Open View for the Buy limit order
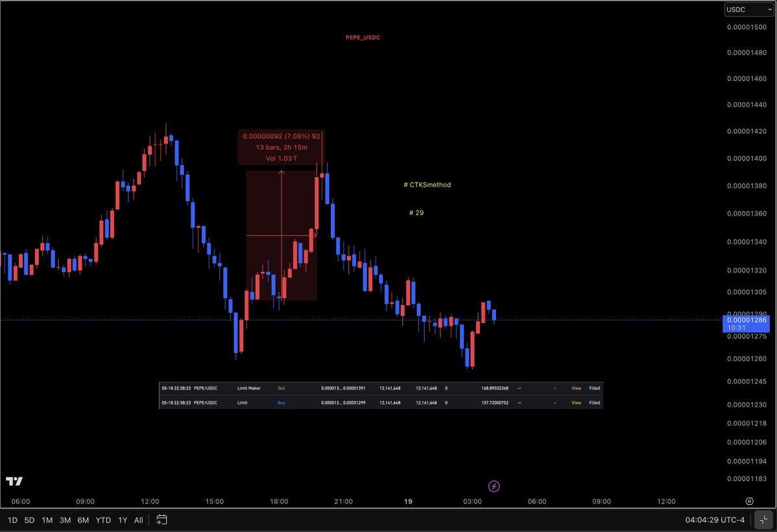The image size is (777, 532). (x=576, y=402)
